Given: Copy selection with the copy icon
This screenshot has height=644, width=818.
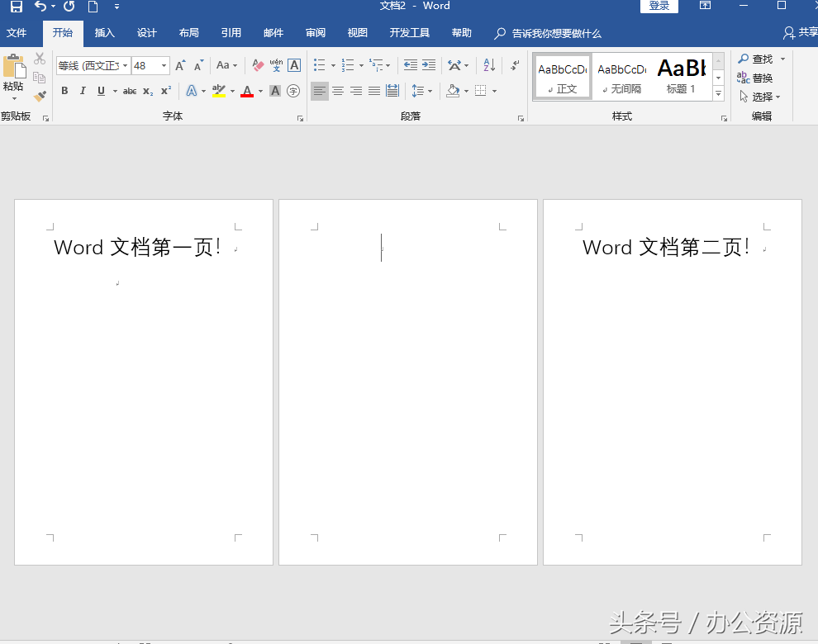Looking at the screenshot, I should pyautogui.click(x=40, y=78).
